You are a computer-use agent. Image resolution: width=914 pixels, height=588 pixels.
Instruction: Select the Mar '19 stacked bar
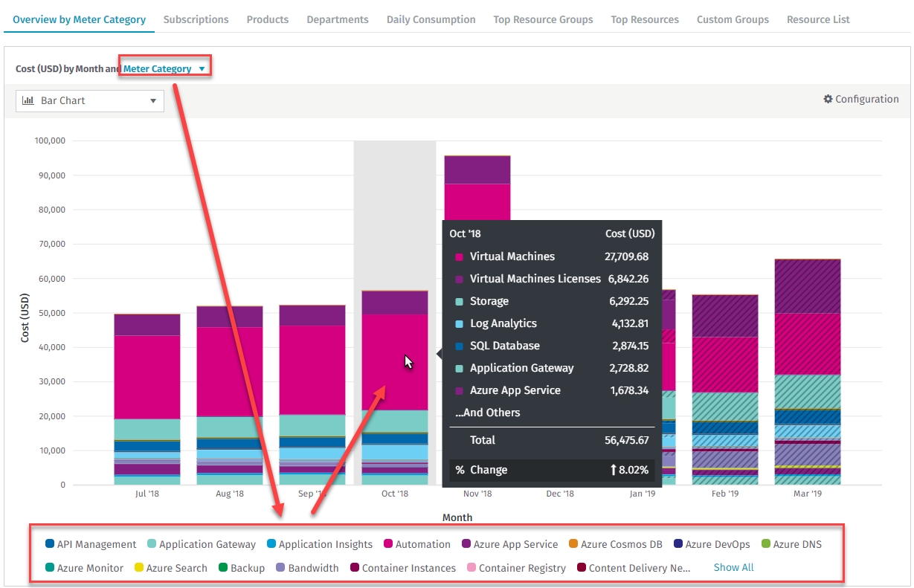coord(808,372)
